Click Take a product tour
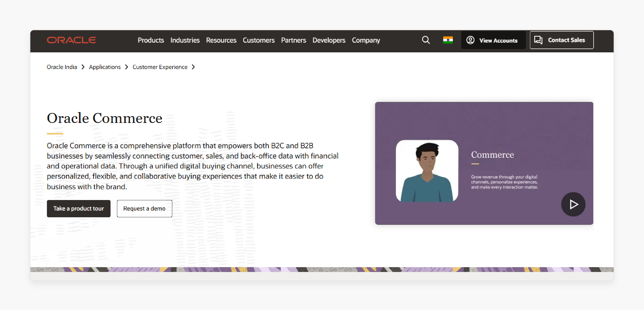This screenshot has width=644, height=310. click(78, 208)
